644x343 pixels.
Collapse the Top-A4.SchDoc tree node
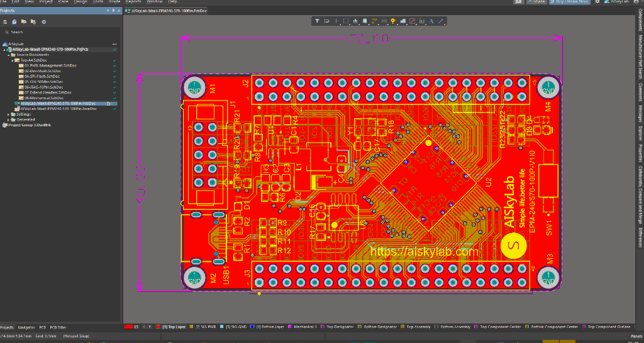pos(13,60)
